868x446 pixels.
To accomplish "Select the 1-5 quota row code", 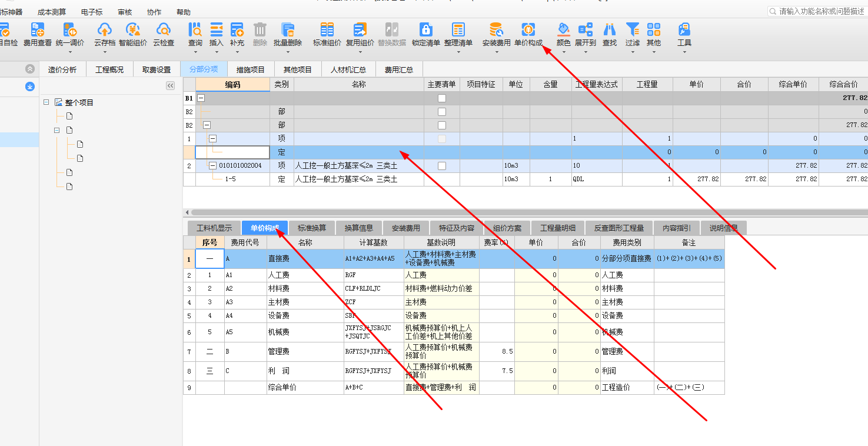I will click(x=230, y=179).
